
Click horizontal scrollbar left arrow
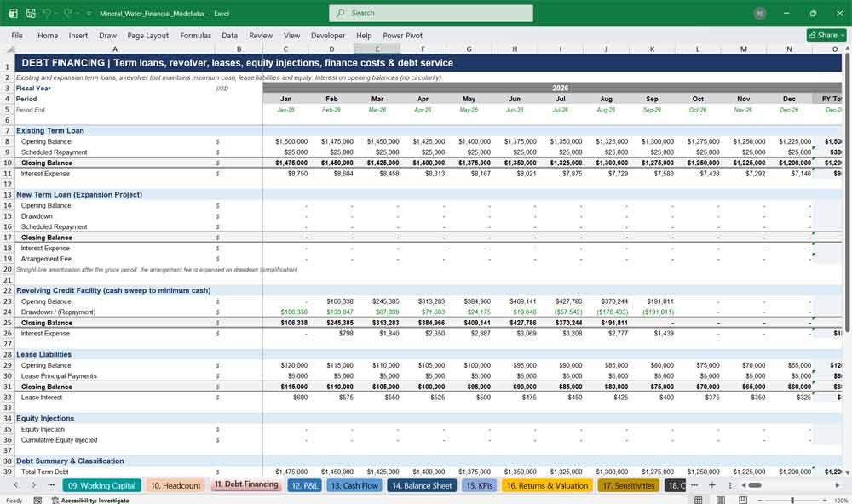tap(744, 485)
